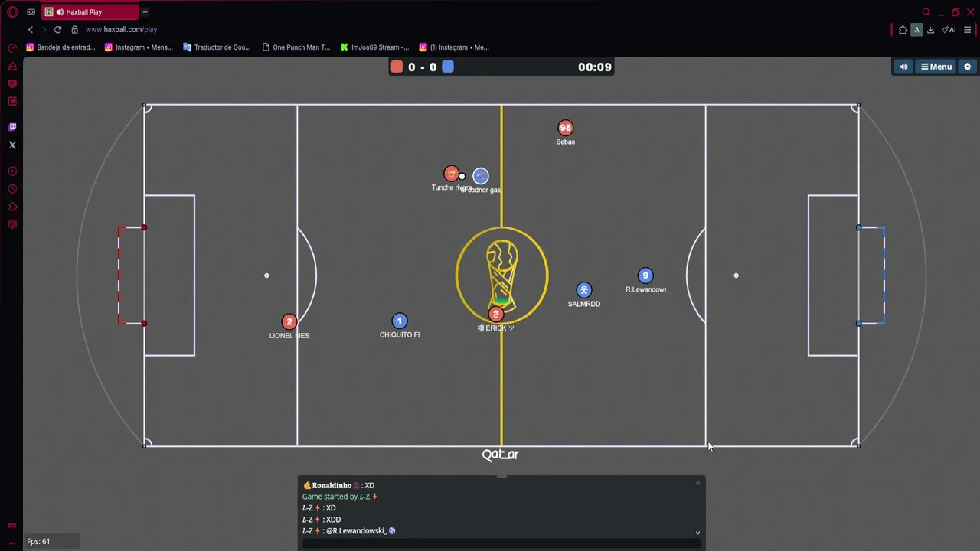
Task: Click the Ronaldinho XD chat message
Action: [x=338, y=485]
